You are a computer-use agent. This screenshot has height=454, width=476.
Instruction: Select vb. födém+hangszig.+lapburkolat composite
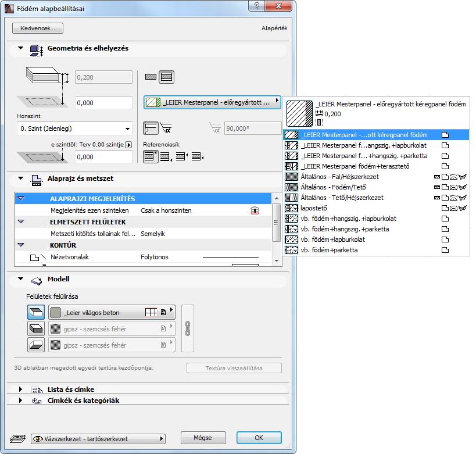click(x=376, y=219)
